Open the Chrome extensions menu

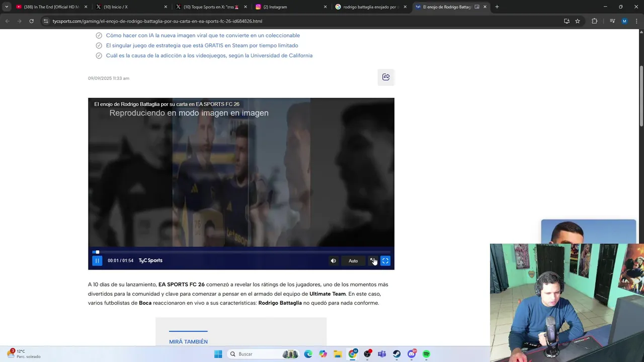click(595, 21)
